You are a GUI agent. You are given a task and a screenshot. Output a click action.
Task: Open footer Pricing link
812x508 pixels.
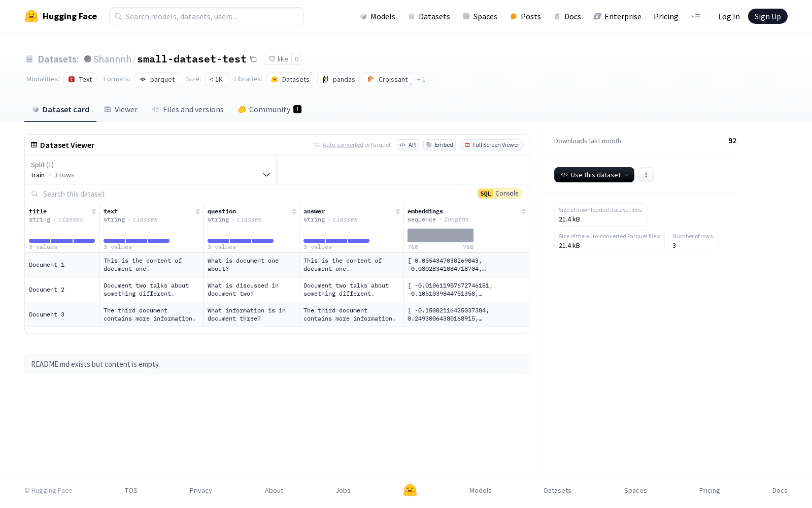(709, 490)
